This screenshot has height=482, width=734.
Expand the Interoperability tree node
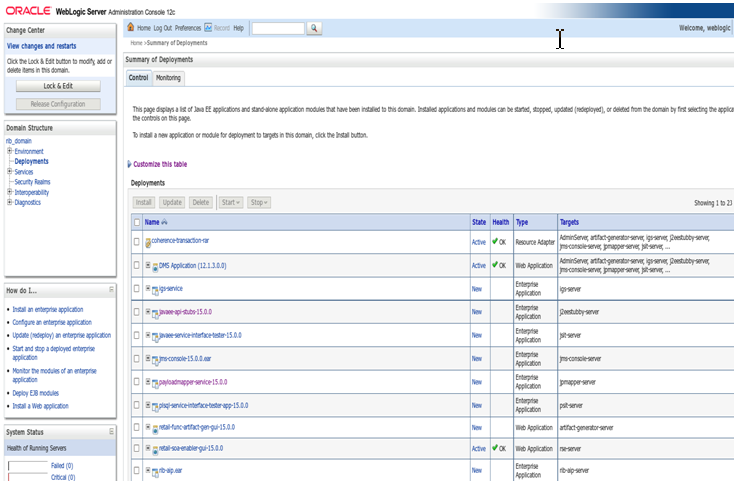(9, 192)
